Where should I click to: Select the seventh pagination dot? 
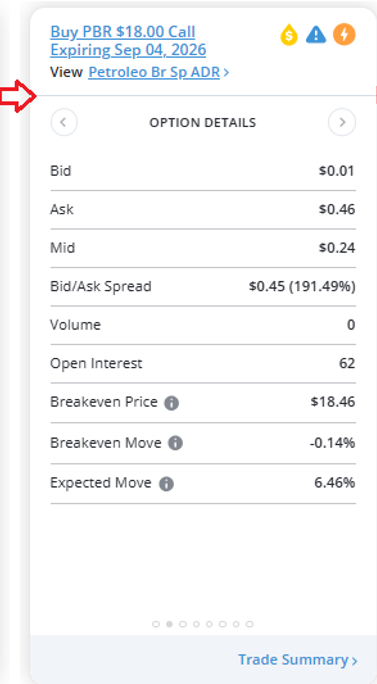point(236,624)
